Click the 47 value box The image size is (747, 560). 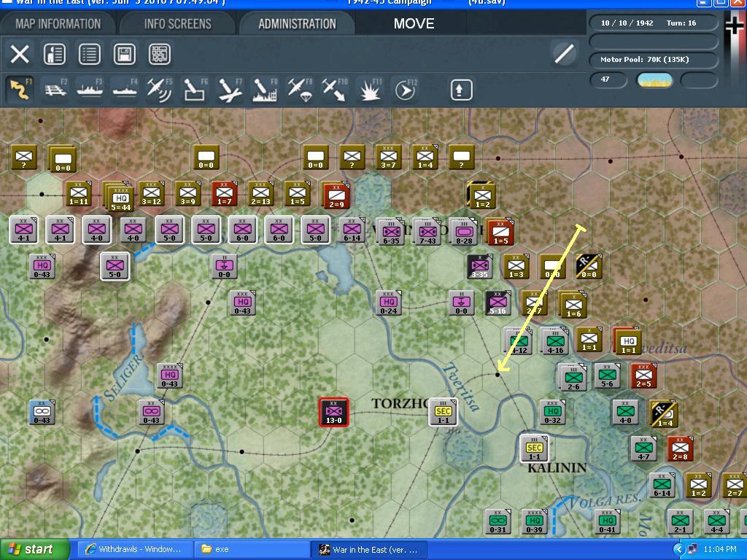click(608, 79)
